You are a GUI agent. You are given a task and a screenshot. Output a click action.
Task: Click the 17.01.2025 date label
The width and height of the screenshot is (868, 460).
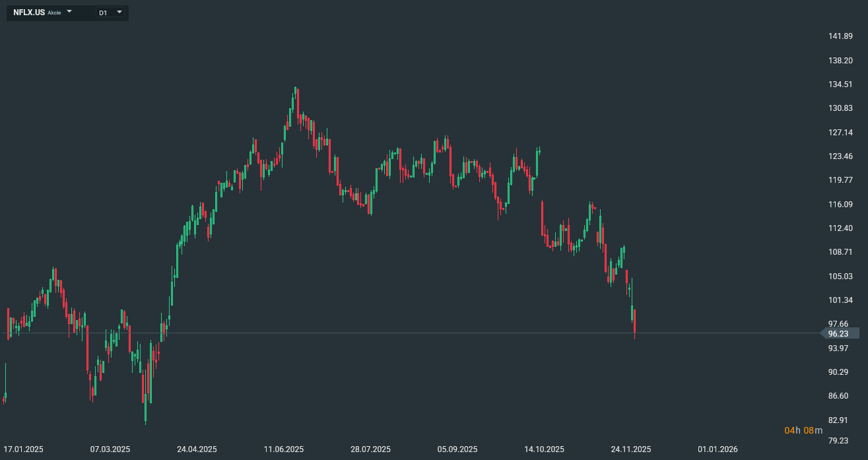pyautogui.click(x=23, y=449)
